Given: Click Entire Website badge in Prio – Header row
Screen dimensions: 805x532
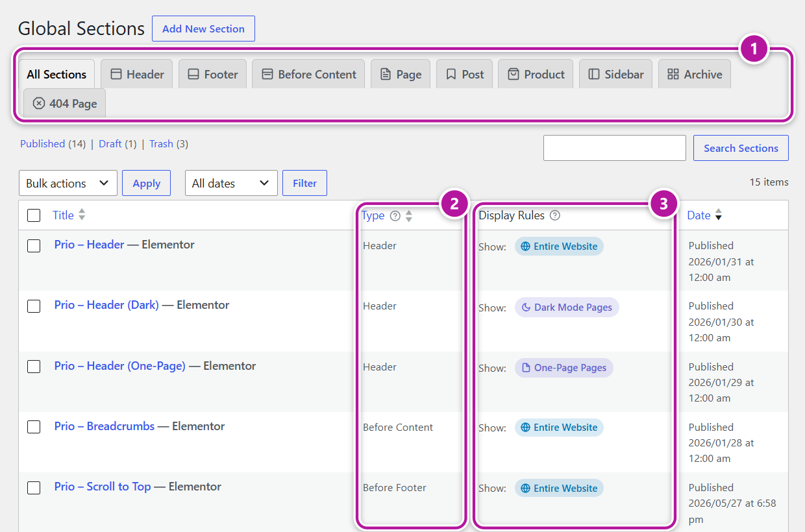Looking at the screenshot, I should [x=559, y=247].
